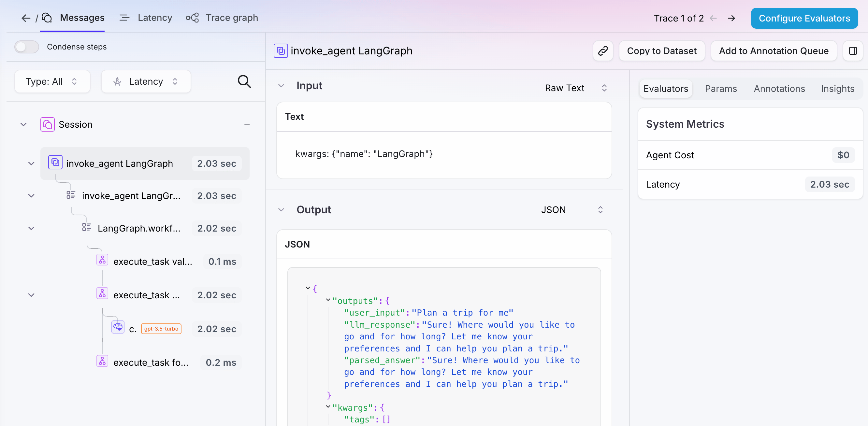Image resolution: width=868 pixels, height=426 pixels.
Task: Open the Latency metric dropdown
Action: [x=146, y=81]
